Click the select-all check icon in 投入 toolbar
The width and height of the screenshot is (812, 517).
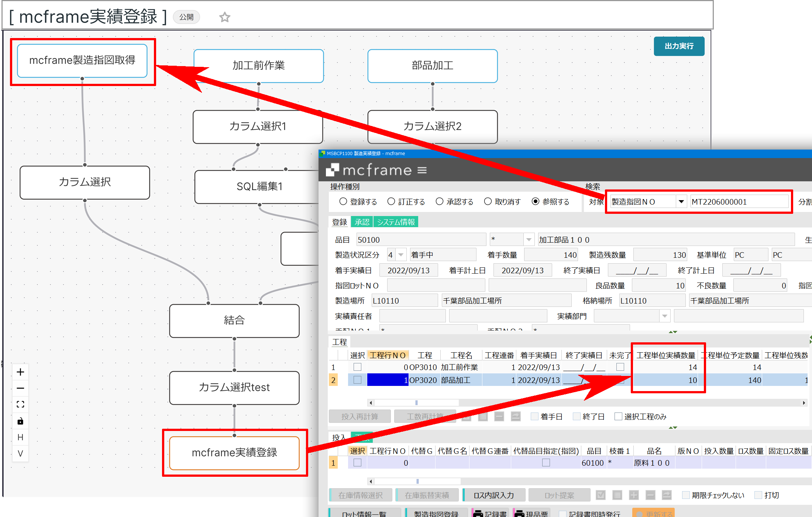click(x=601, y=495)
